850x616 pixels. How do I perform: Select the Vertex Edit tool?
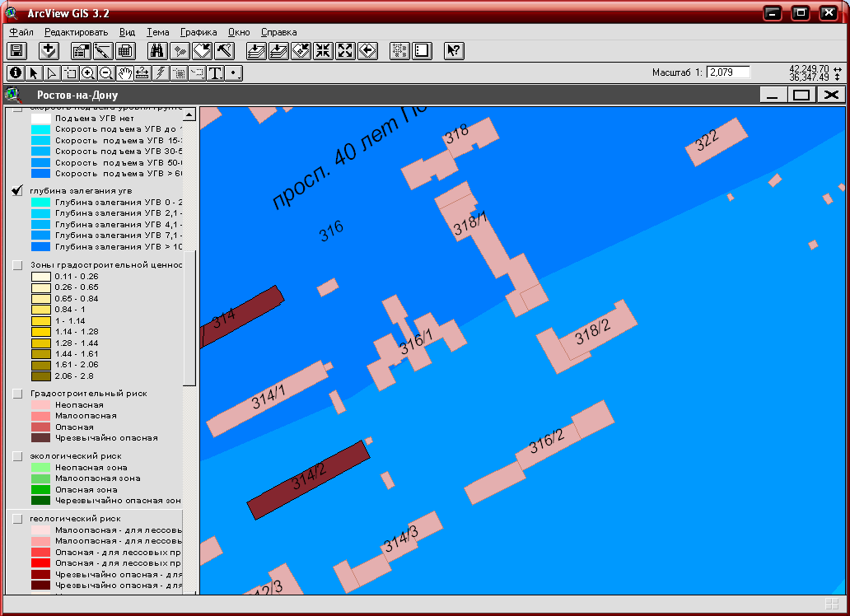pos(52,72)
